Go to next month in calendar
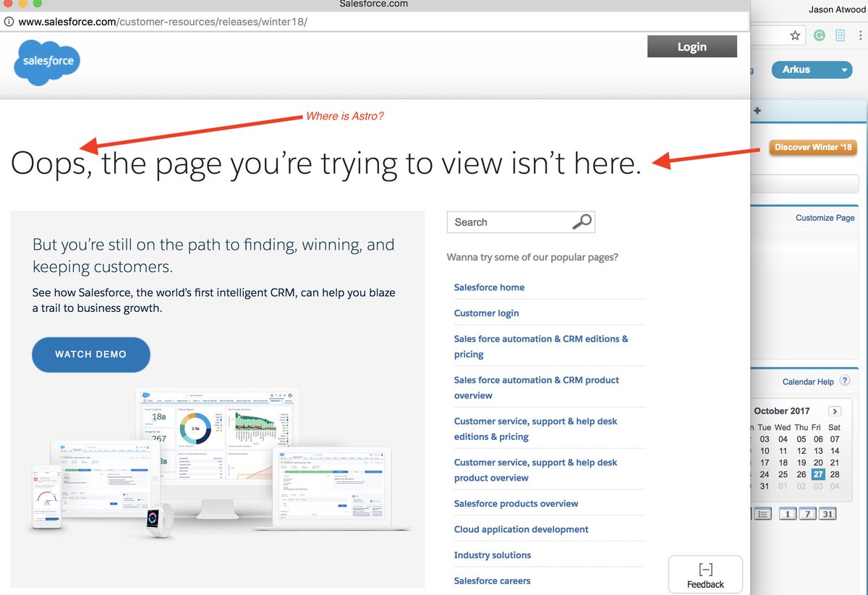The height and width of the screenshot is (595, 868). [835, 410]
